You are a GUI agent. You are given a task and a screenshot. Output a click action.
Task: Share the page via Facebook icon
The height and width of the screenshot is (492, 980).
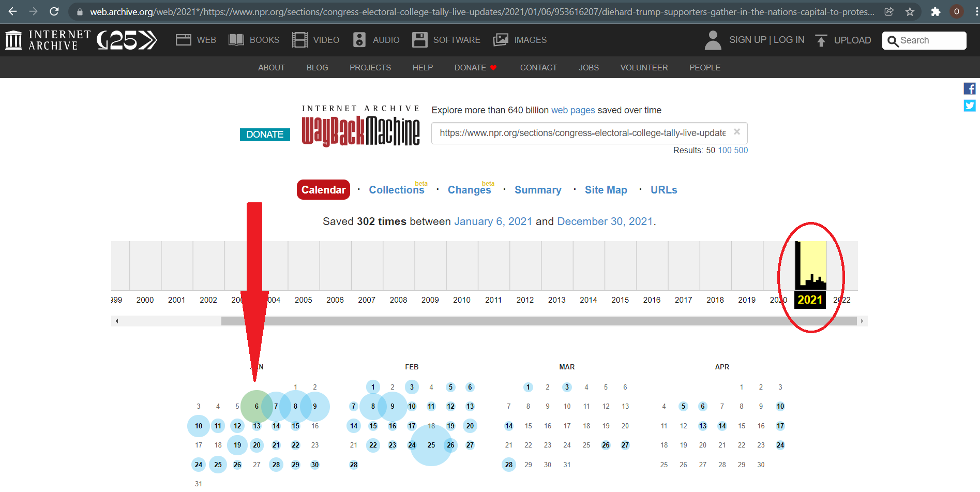pos(969,88)
